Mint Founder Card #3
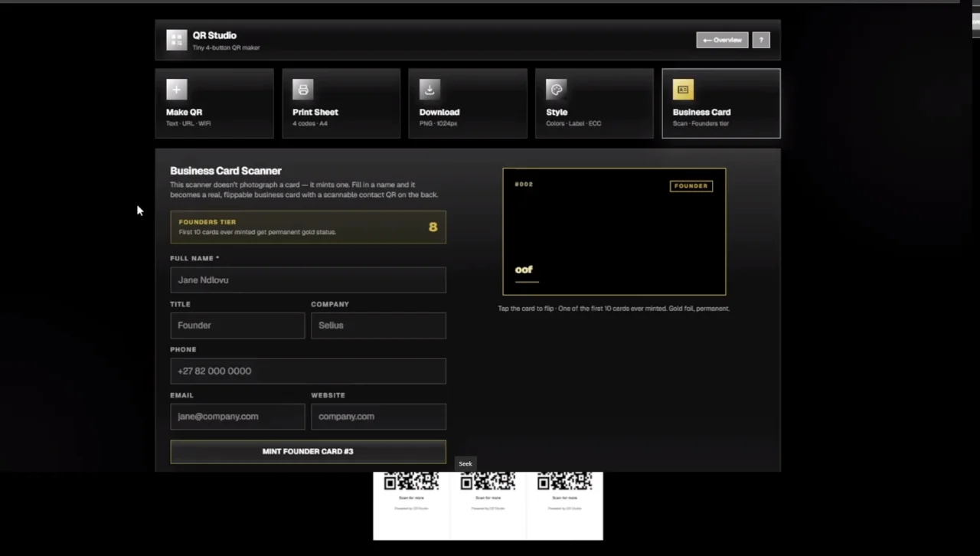This screenshot has width=980, height=556. 308,451
